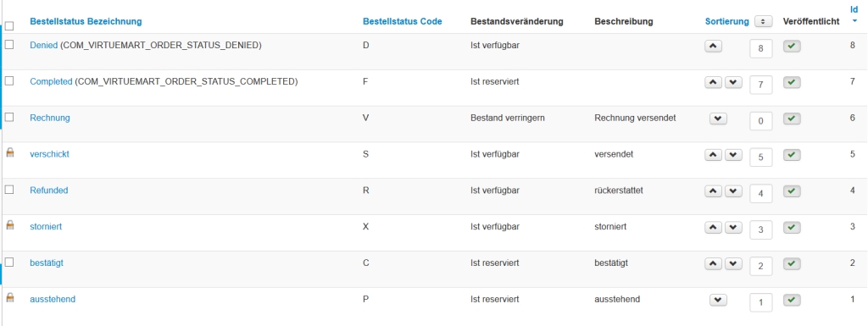
Task: Move the Refunded row up in the sort order
Action: coord(713,191)
